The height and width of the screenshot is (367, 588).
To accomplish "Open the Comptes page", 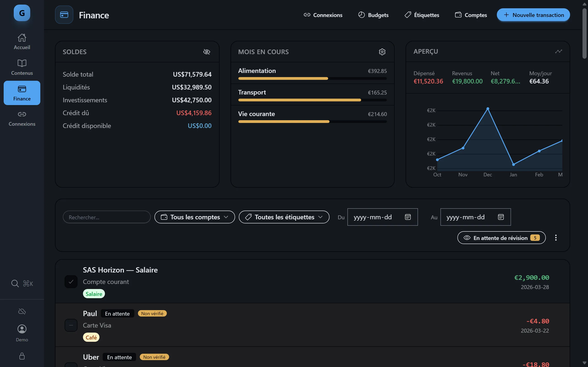I will point(471,15).
